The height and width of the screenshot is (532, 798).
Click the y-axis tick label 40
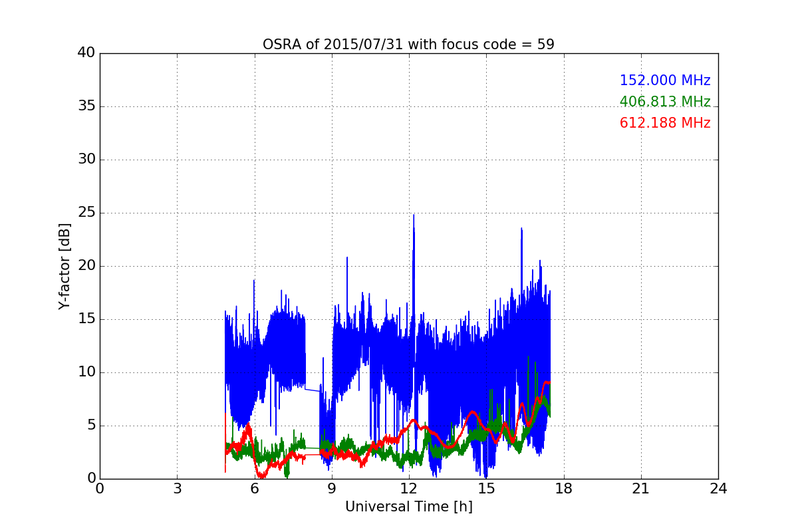tap(86, 53)
